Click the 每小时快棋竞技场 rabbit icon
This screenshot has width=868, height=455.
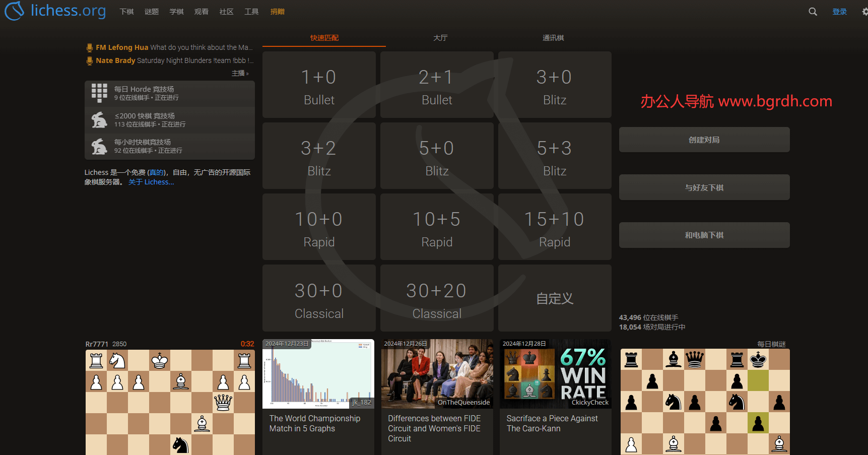click(x=99, y=147)
